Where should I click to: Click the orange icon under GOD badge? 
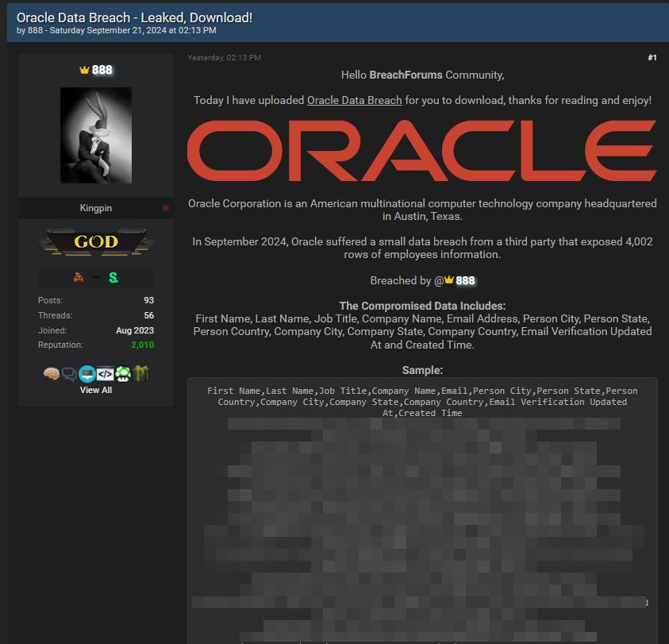click(78, 277)
